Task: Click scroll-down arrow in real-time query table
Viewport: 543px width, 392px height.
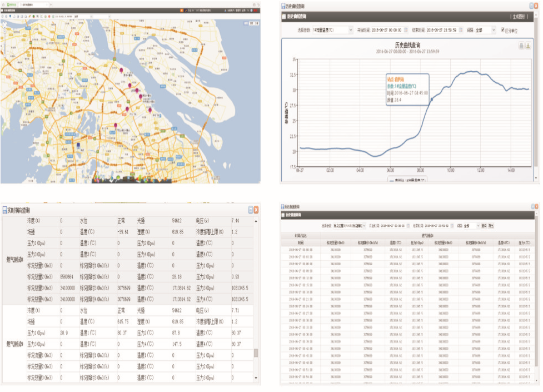Action: tap(256, 378)
